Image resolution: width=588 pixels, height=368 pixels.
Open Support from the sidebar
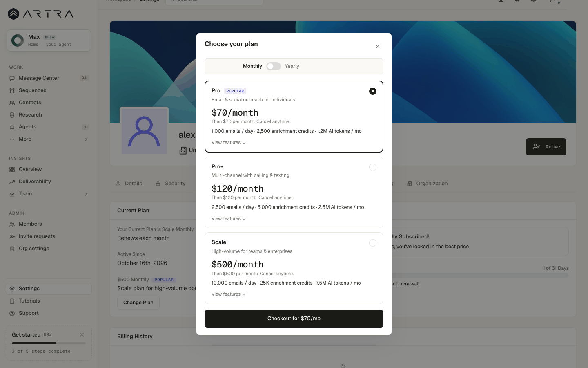pos(49,313)
